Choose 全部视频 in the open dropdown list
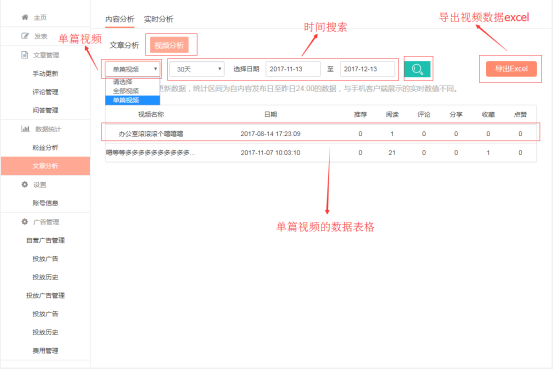Image resolution: width=554 pixels, height=369 pixels. [132, 91]
